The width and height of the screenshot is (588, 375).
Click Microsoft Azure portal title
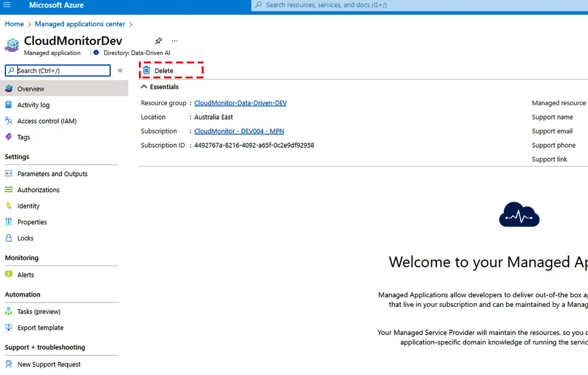click(x=56, y=5)
